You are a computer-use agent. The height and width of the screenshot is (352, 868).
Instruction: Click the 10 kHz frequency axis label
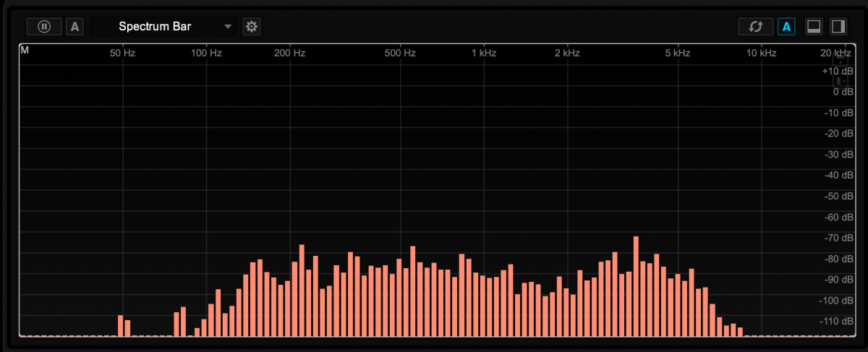(761, 53)
